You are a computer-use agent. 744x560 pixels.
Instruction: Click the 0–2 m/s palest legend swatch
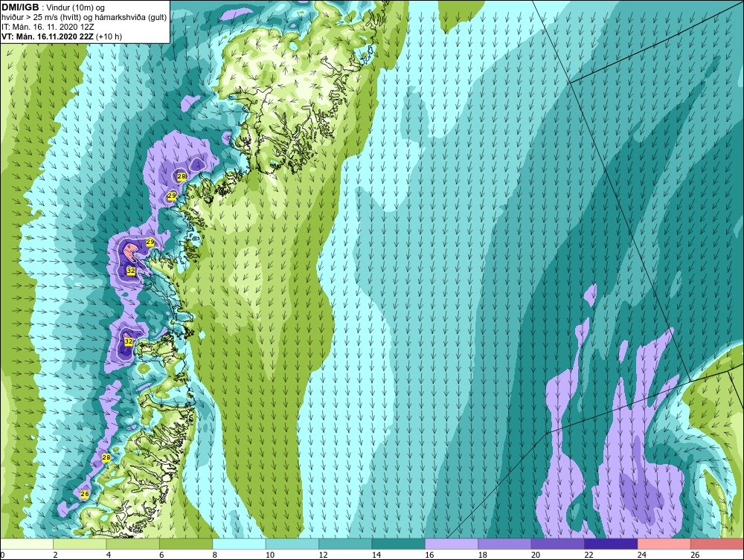pyautogui.click(x=27, y=544)
